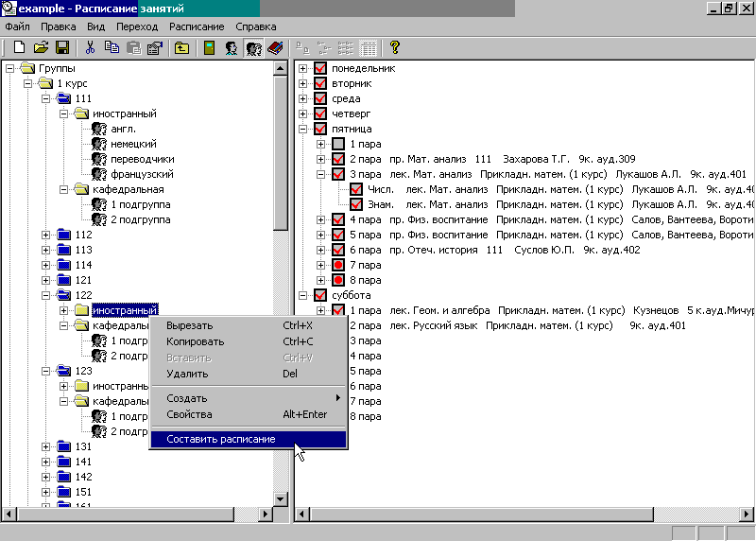
Task: Expand group 112 in the tree
Action: (x=46, y=235)
